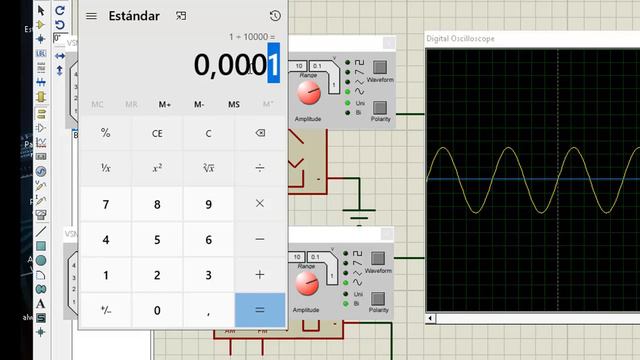640x360 pixels.
Task: Select the Component Mode tool
Action: (41, 25)
